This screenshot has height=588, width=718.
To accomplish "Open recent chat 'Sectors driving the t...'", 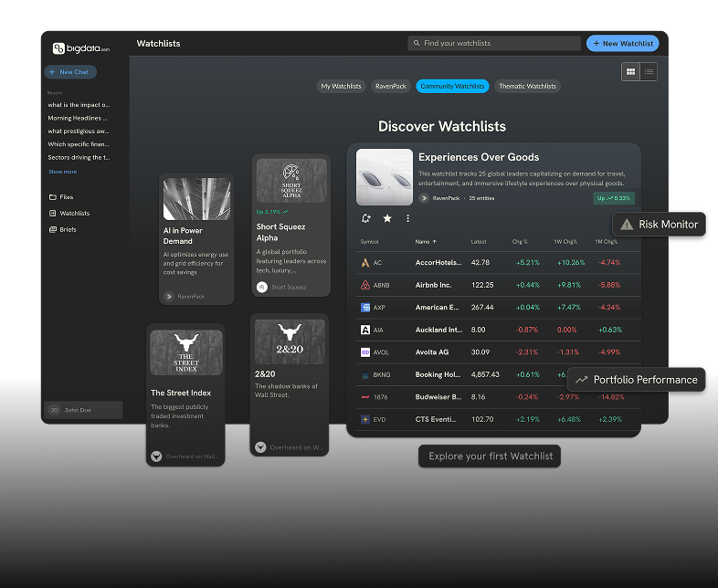I will pos(79,157).
